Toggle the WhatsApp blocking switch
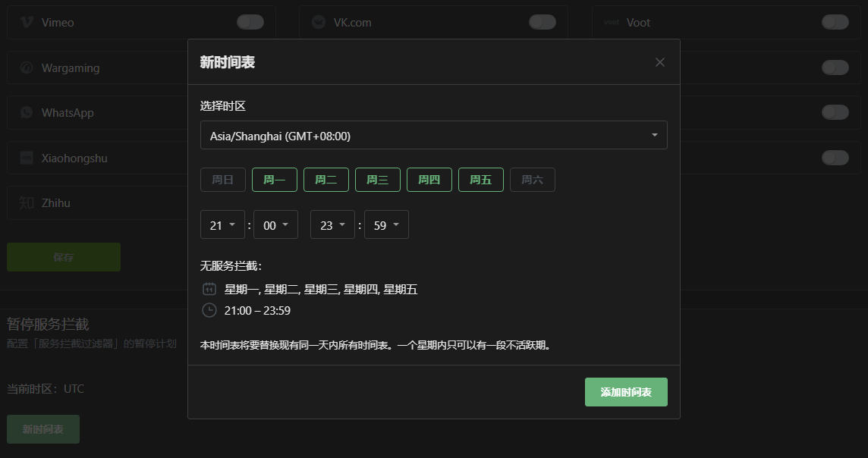The height and width of the screenshot is (458, 868). 835,112
